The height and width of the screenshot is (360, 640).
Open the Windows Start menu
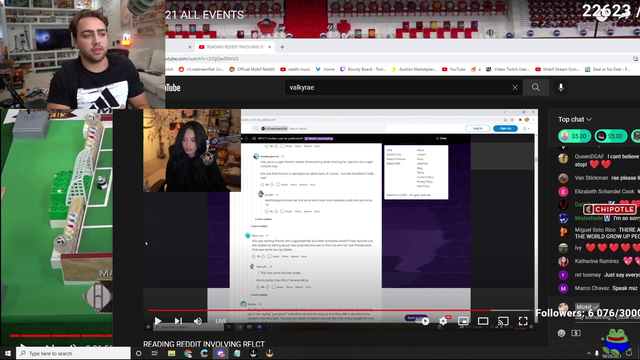click(x=8, y=353)
